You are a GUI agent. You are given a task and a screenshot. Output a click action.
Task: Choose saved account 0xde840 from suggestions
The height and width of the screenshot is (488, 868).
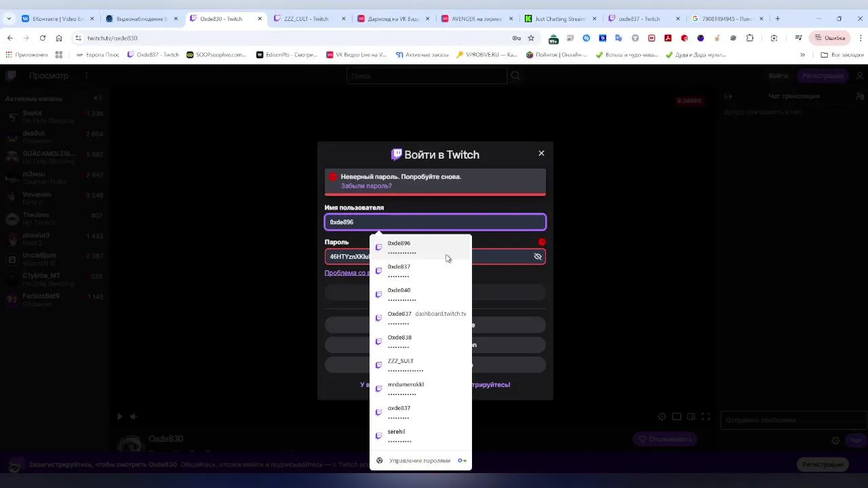click(x=420, y=295)
